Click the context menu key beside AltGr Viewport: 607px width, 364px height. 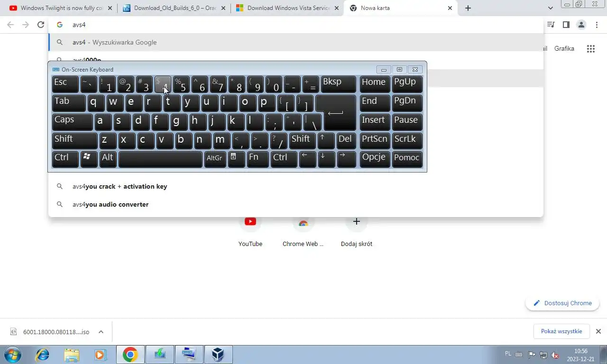(236, 159)
